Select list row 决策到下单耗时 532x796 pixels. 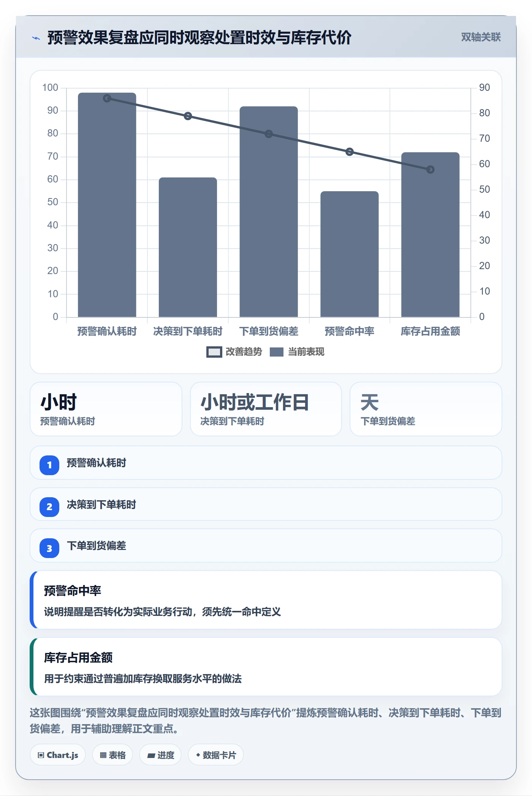(x=266, y=504)
